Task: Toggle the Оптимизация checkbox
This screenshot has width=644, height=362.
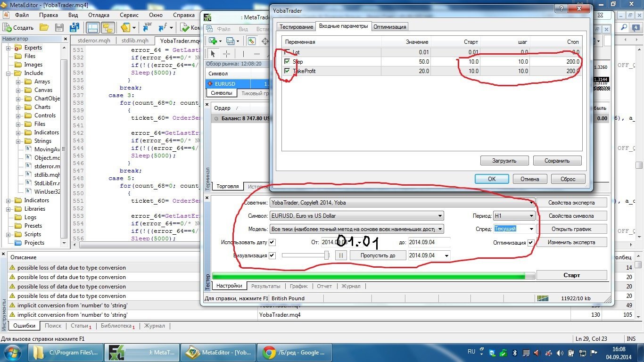Action: coord(531,242)
